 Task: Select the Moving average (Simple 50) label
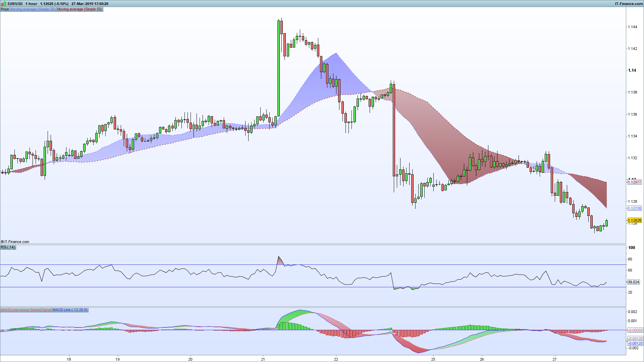(79, 9)
